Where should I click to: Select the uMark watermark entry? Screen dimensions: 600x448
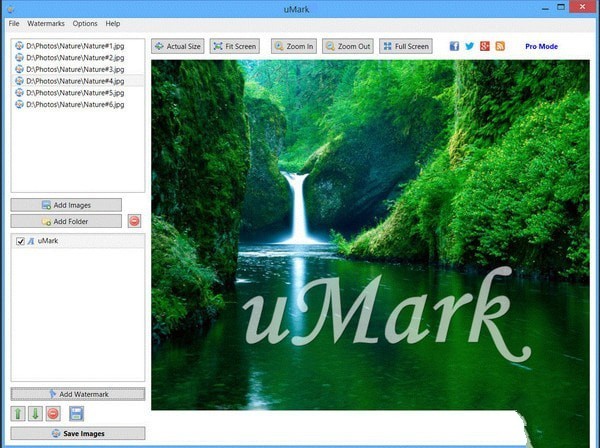pyautogui.click(x=78, y=241)
